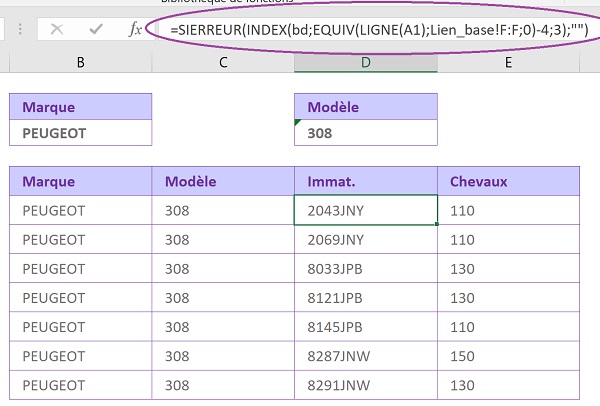
Task: Click the Modèle table header
Action: [x=223, y=181]
